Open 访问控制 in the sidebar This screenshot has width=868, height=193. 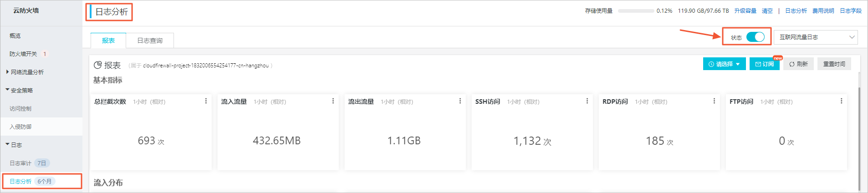click(x=20, y=108)
